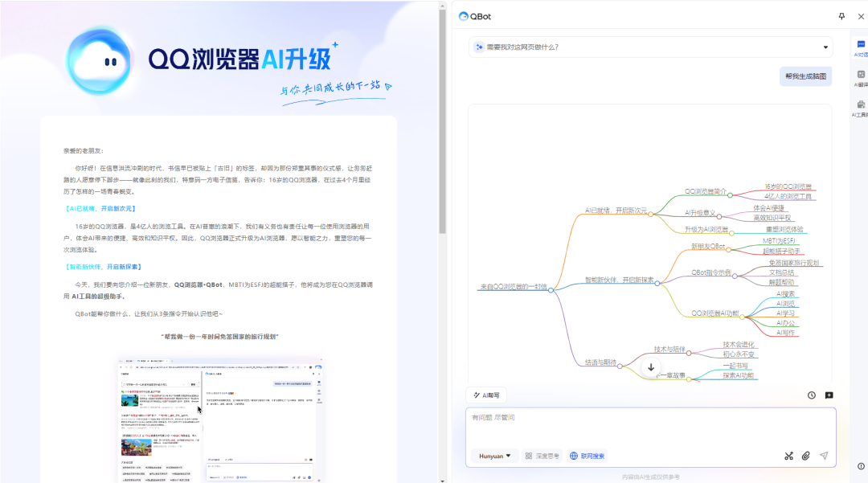The image size is (868, 483).
Task: Click the webpage vertical scrollbar thumb
Action: 442,121
